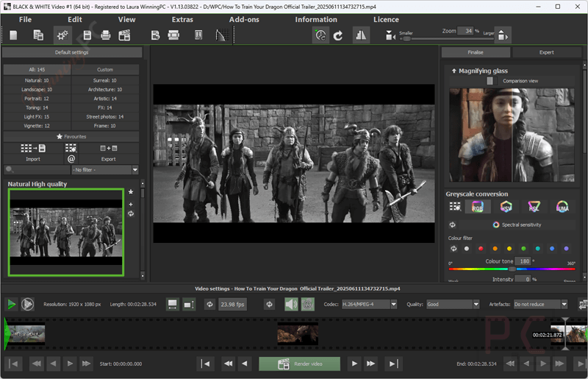Click the floppy disk save icon
The image size is (588, 379).
point(87,35)
